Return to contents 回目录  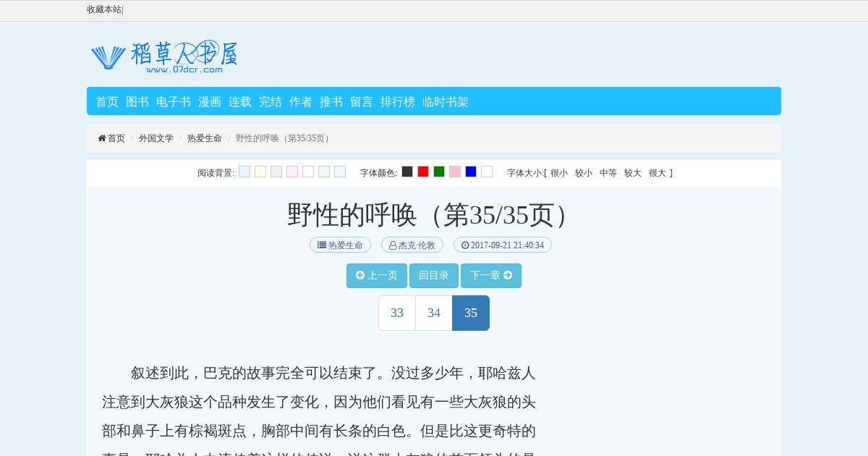(x=434, y=276)
